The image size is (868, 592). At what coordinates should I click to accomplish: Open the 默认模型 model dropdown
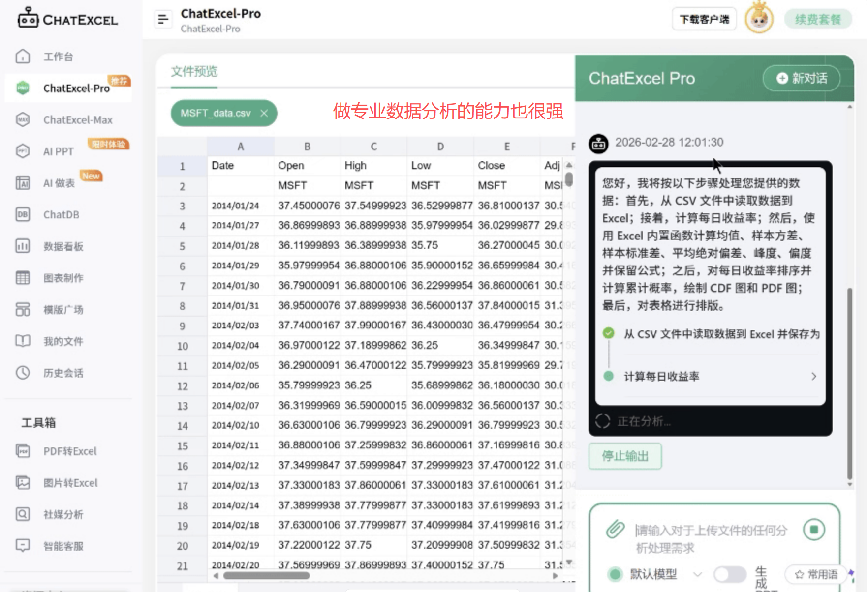697,574
